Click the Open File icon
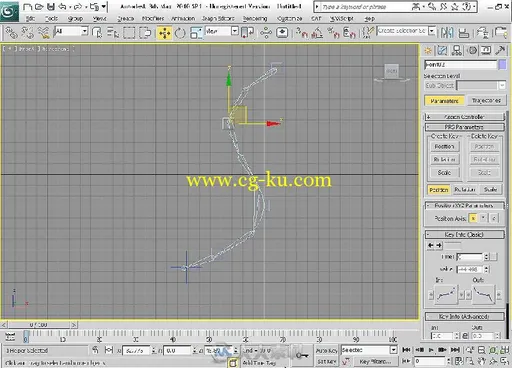 pyautogui.click(x=39, y=7)
